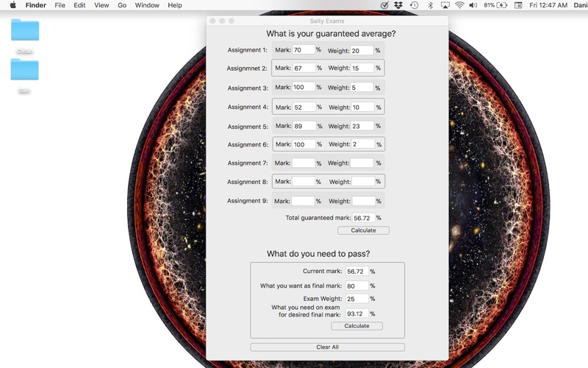Viewport: 588px width, 368px height.
Task: Focus the Assignment 1 Weight field
Action: [362, 50]
